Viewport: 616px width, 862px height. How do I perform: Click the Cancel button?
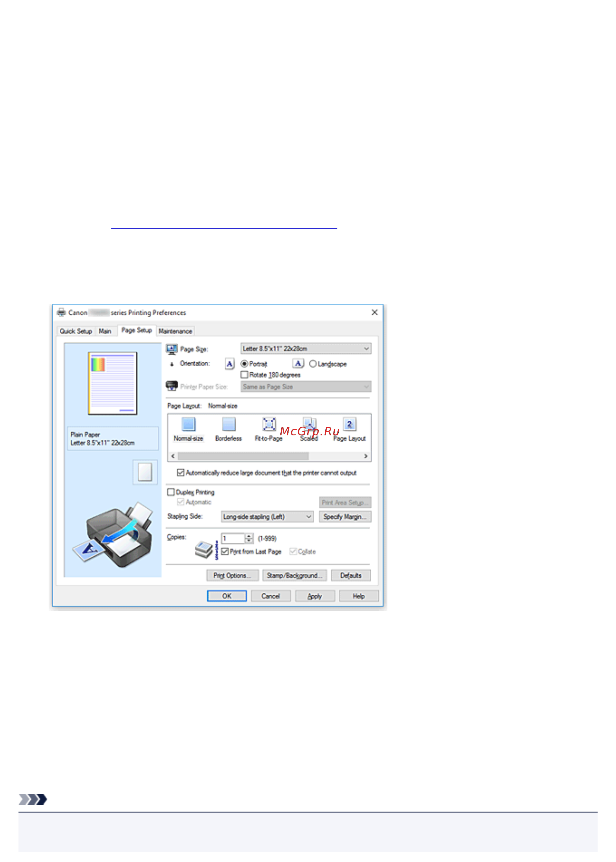coord(271,596)
